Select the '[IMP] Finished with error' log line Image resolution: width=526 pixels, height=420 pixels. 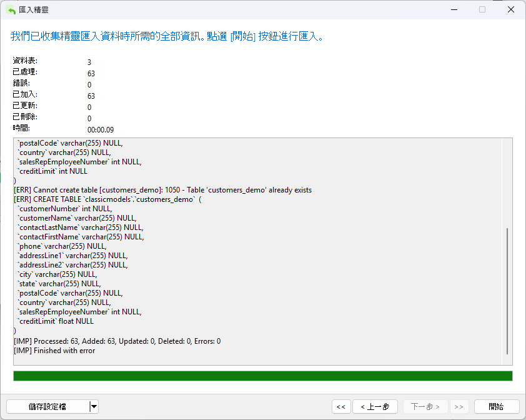click(x=54, y=351)
